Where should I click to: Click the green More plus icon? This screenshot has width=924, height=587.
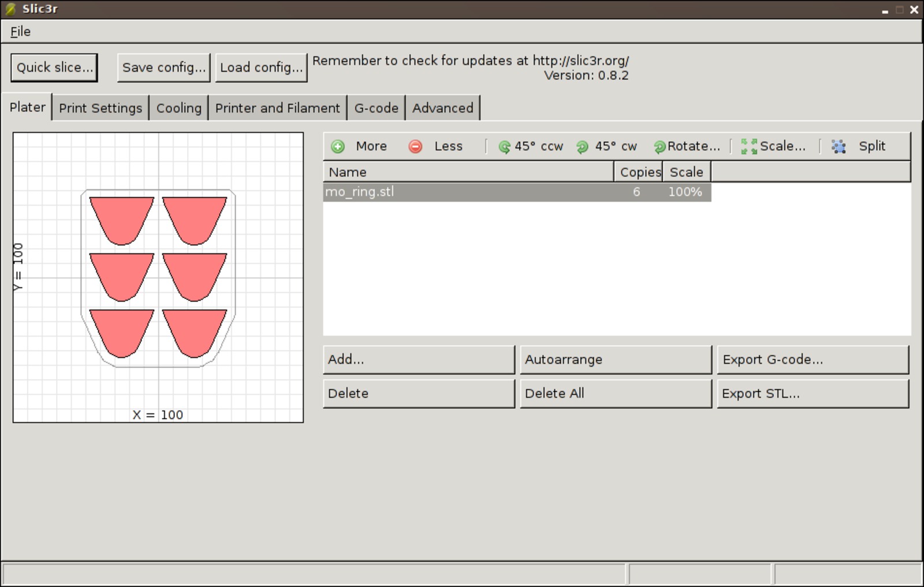[338, 147]
